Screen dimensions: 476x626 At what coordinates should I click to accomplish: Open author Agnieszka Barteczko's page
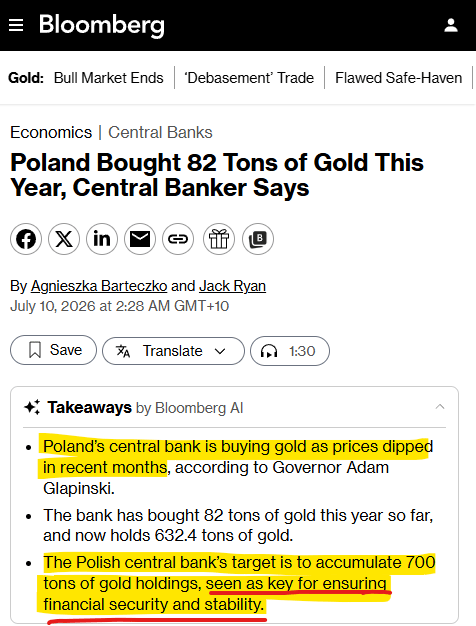coord(99,286)
